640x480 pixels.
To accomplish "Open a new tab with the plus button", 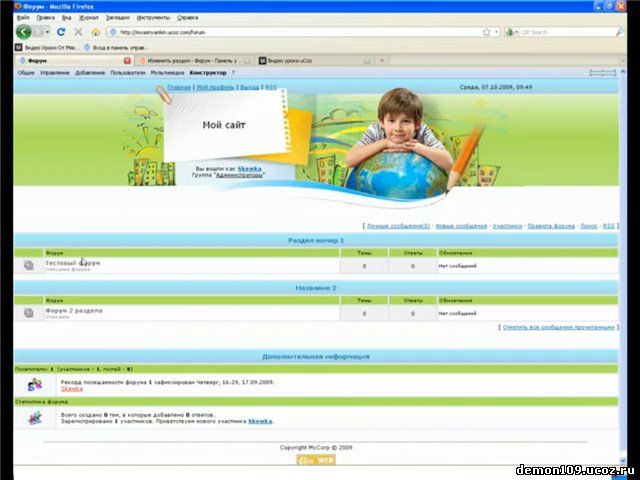I will click(x=382, y=61).
